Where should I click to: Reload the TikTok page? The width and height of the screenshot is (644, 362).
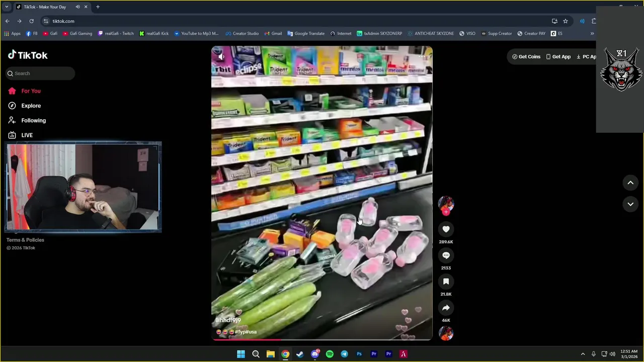tap(31, 21)
